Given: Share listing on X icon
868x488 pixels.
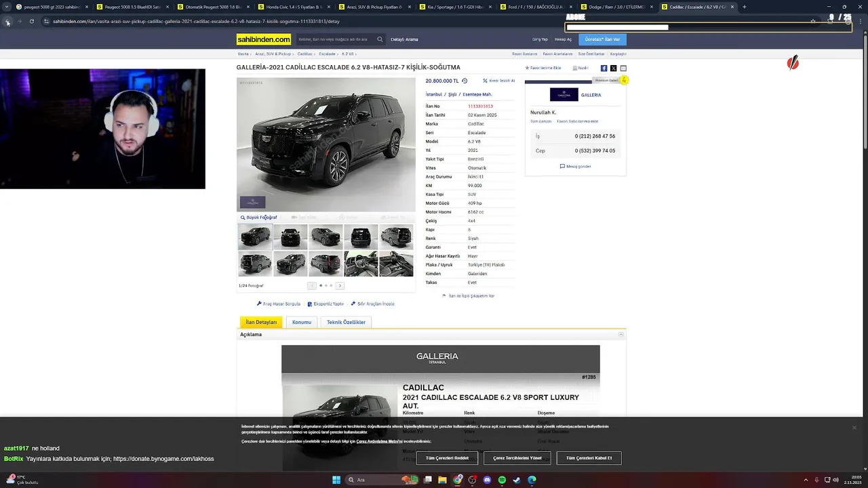Looking at the screenshot, I should (x=614, y=68).
